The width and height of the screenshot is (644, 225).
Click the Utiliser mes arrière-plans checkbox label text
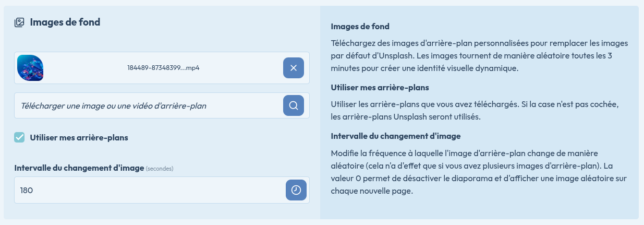click(79, 138)
